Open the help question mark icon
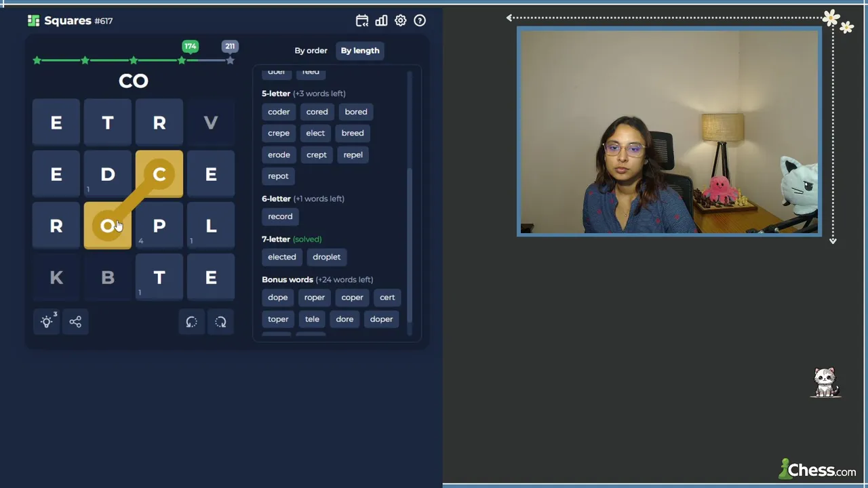 click(420, 21)
